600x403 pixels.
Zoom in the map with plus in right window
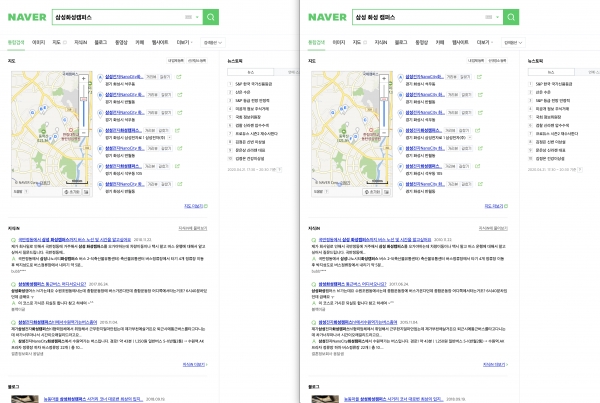coord(384,79)
